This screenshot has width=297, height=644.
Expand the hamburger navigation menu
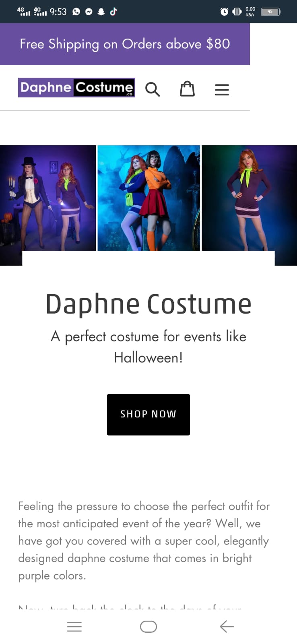pyautogui.click(x=222, y=89)
